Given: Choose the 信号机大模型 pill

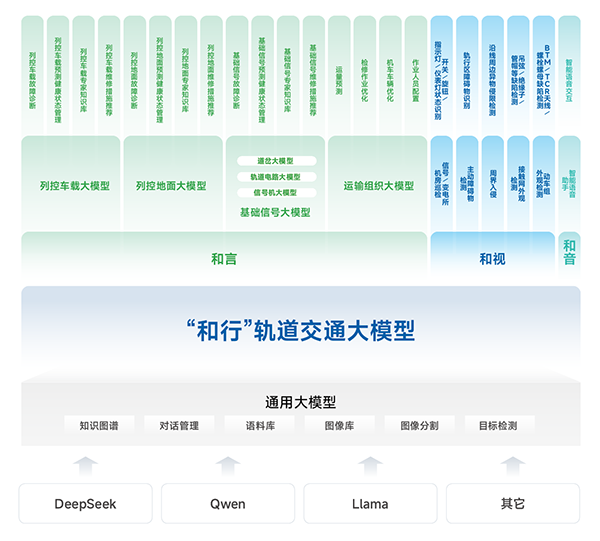Looking at the screenshot, I should [275, 192].
